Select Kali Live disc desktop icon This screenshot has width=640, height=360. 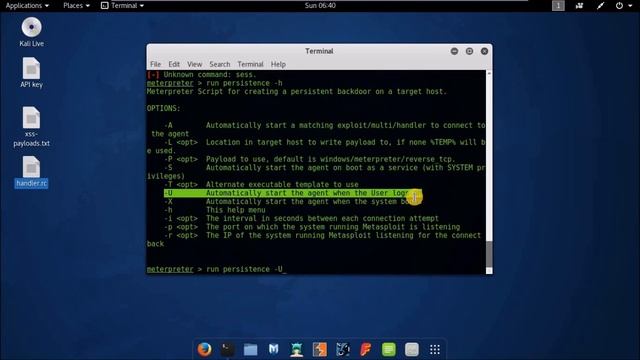[31, 32]
